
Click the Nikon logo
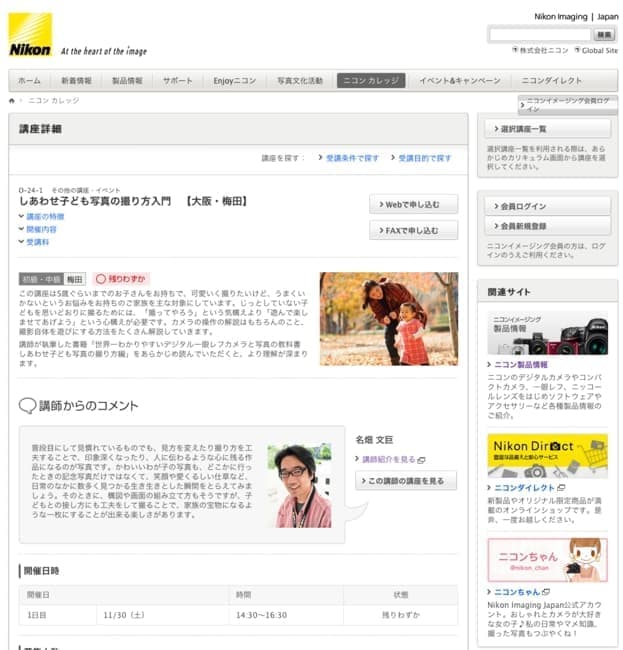coord(30,36)
